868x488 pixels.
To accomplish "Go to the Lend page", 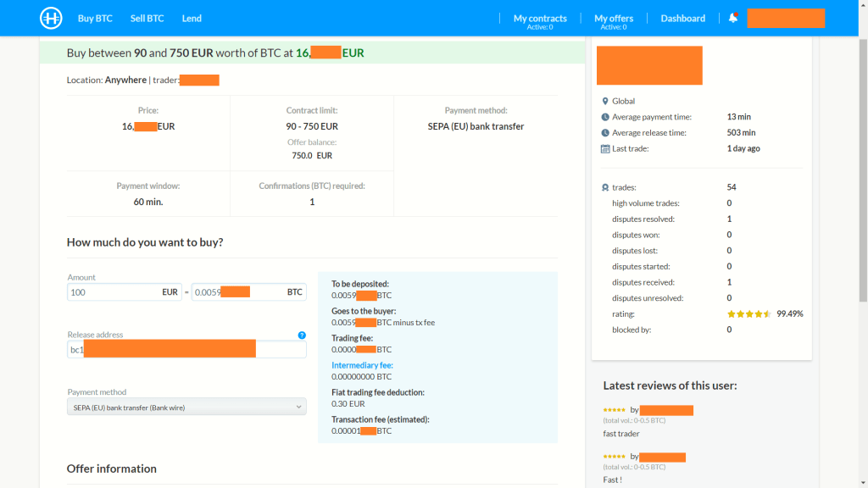I will [x=192, y=18].
